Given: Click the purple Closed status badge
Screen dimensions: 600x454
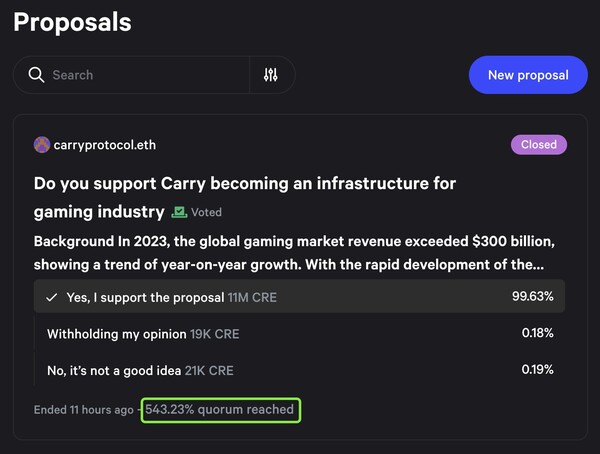Looking at the screenshot, I should [538, 144].
